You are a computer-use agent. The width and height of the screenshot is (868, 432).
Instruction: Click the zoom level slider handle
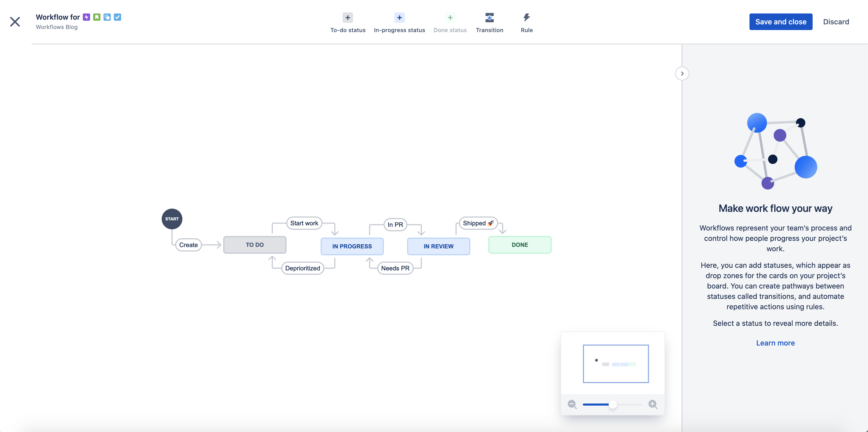[613, 404]
